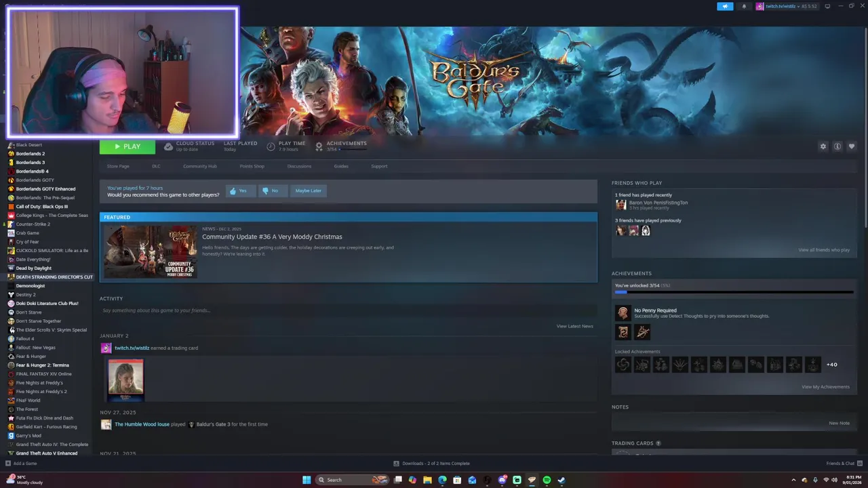Click the crossed sword unlocked achievement icon
The image size is (868, 488).
click(642, 332)
